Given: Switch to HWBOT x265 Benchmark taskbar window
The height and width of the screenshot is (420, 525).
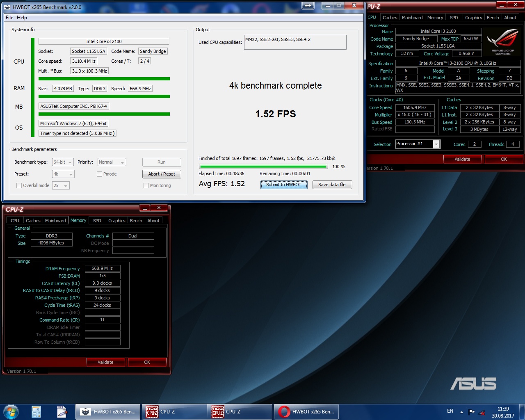Looking at the screenshot, I should [x=108, y=412].
